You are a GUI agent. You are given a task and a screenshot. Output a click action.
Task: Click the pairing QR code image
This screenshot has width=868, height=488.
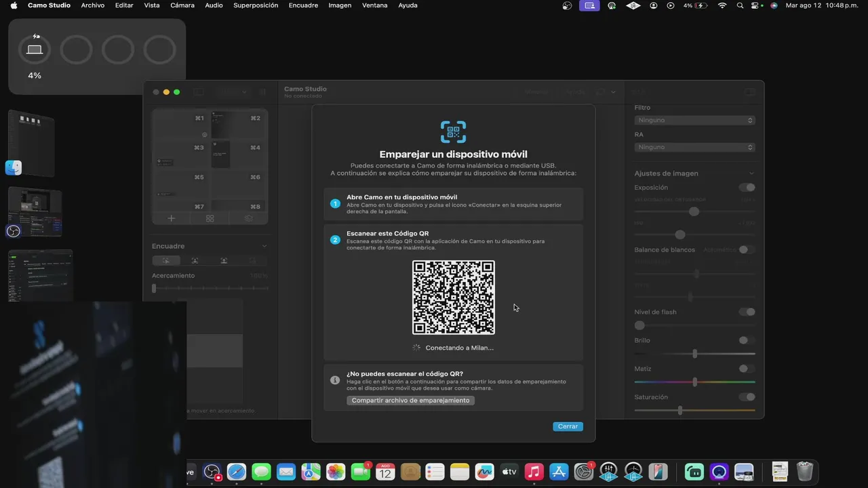pos(454,298)
